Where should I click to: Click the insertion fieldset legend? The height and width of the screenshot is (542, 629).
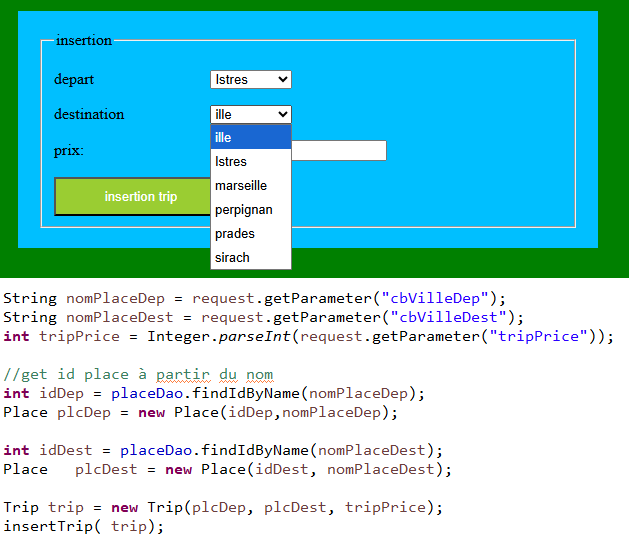(84, 41)
